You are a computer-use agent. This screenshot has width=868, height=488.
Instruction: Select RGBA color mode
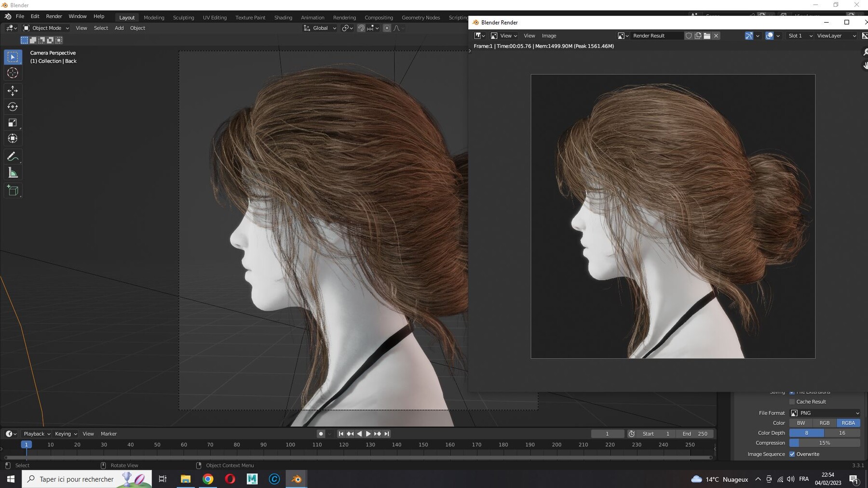click(848, 423)
